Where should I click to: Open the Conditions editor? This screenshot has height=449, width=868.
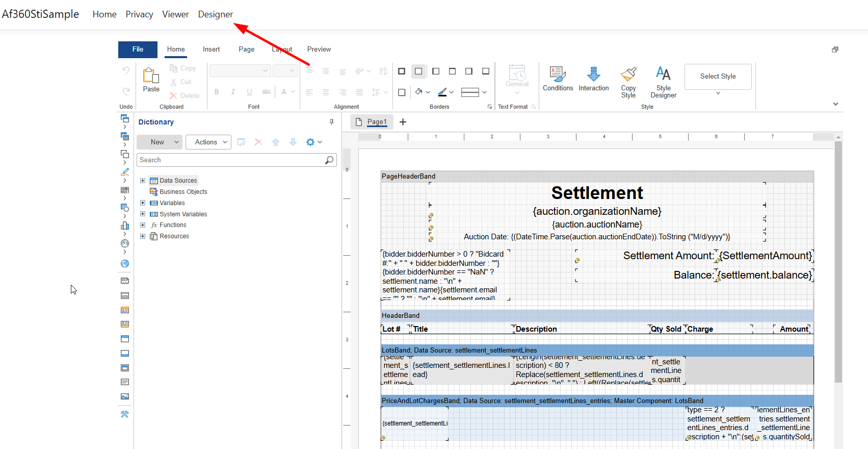click(558, 79)
